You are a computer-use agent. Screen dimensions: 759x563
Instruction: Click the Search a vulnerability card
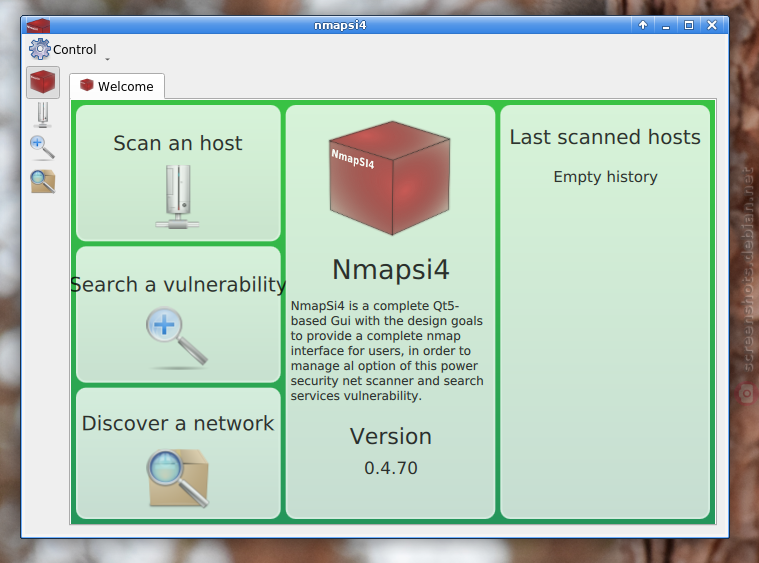178,314
